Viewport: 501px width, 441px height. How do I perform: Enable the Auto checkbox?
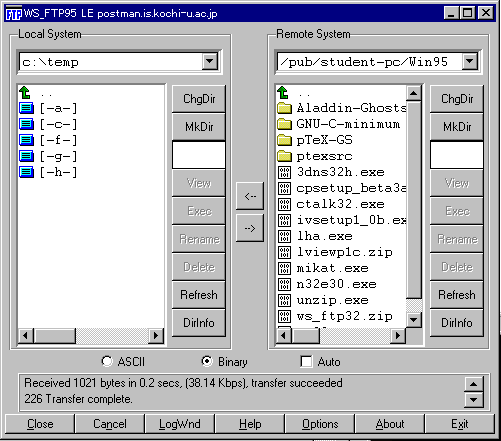[306, 361]
